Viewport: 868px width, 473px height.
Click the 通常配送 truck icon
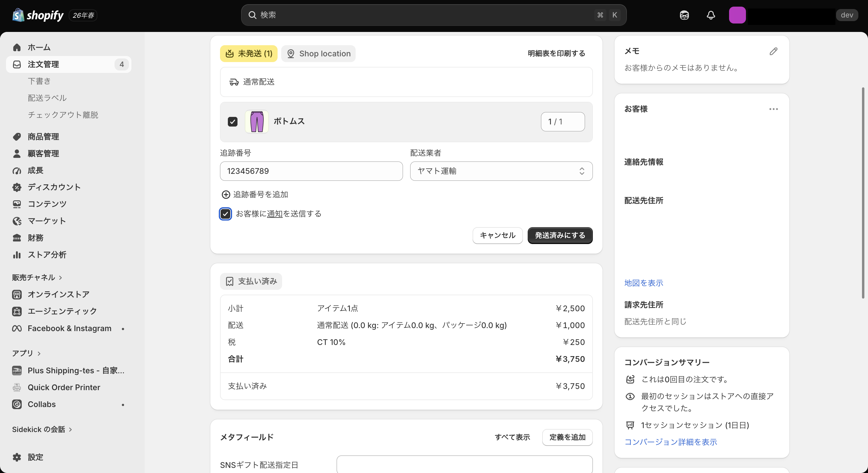pyautogui.click(x=234, y=82)
